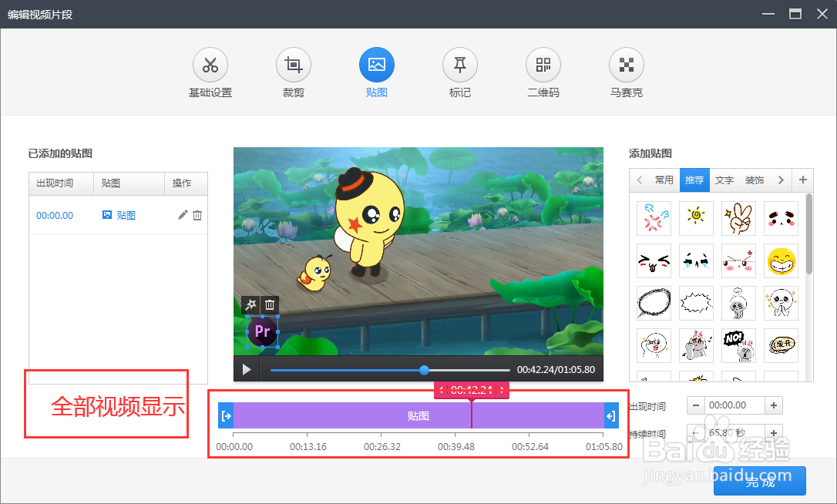Edit the 00:00.00 sticker with pencil icon

(x=183, y=215)
